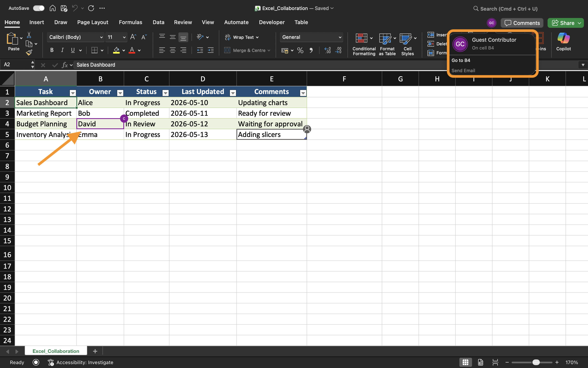This screenshot has height=368, width=588.
Task: Open the General number format dropdown
Action: pos(312,37)
